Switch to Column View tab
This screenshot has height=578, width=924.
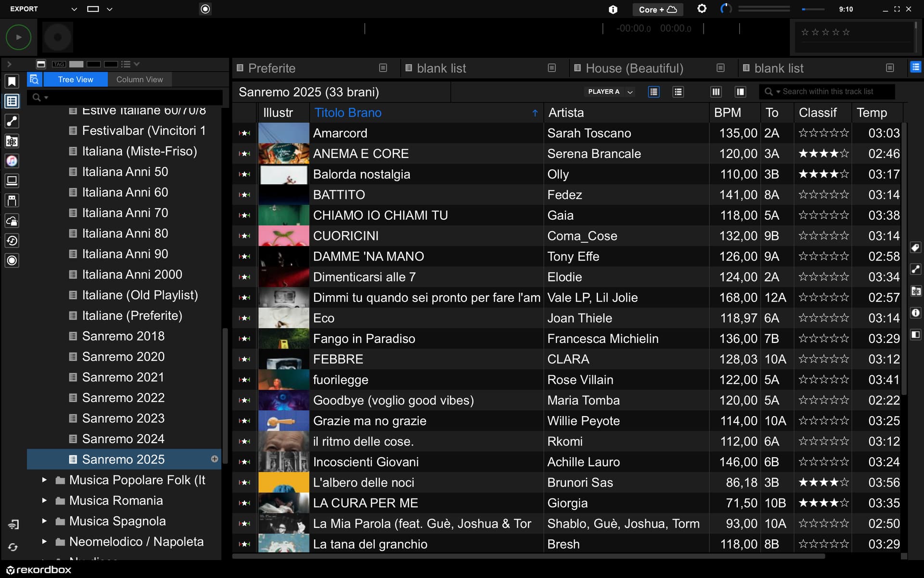140,79
